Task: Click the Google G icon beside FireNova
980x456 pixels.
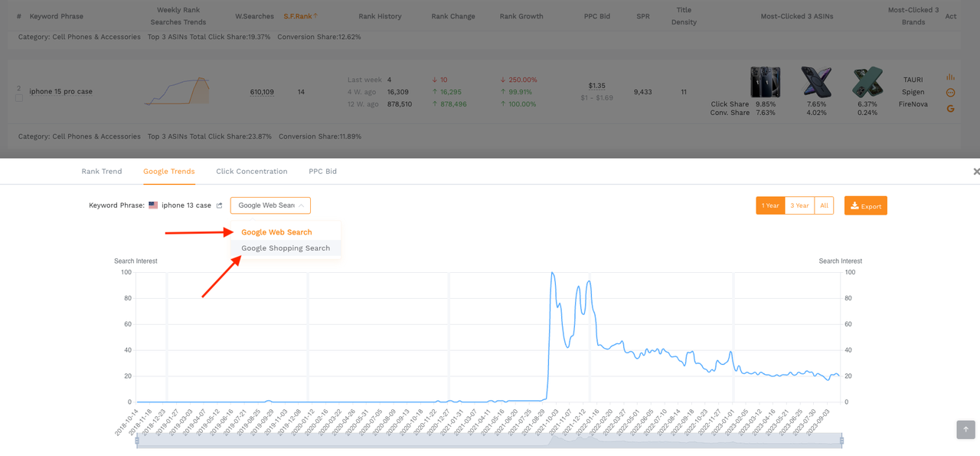Action: (950, 109)
